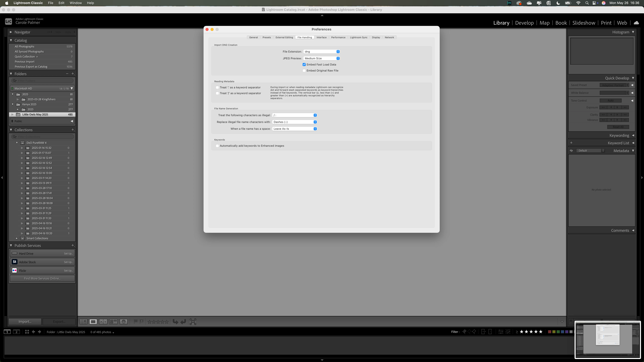Open the JPEG Preview size dropdown
Image resolution: width=644 pixels, height=362 pixels.
point(321,58)
